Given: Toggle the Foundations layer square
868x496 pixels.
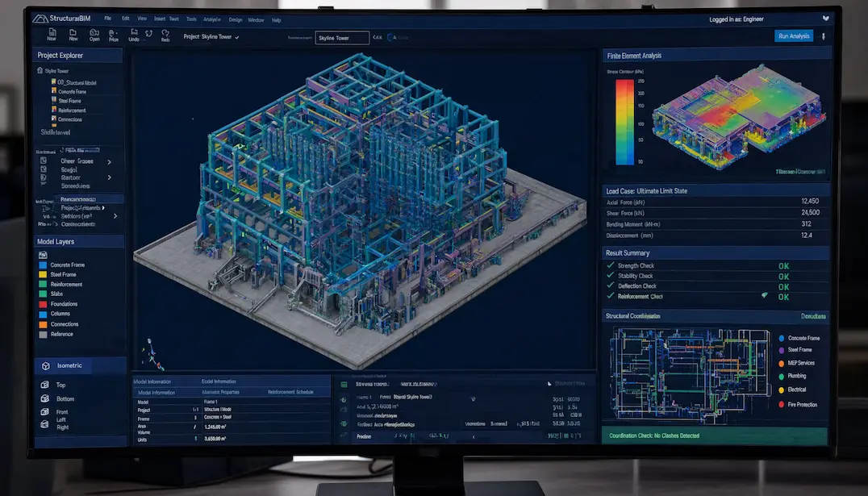Looking at the screenshot, I should click(43, 304).
